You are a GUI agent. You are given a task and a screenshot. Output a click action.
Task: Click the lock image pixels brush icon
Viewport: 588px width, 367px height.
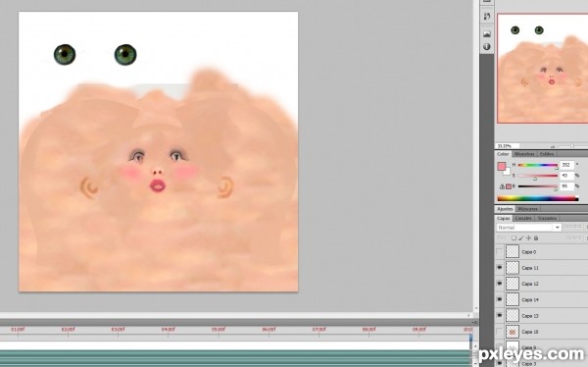(521, 238)
